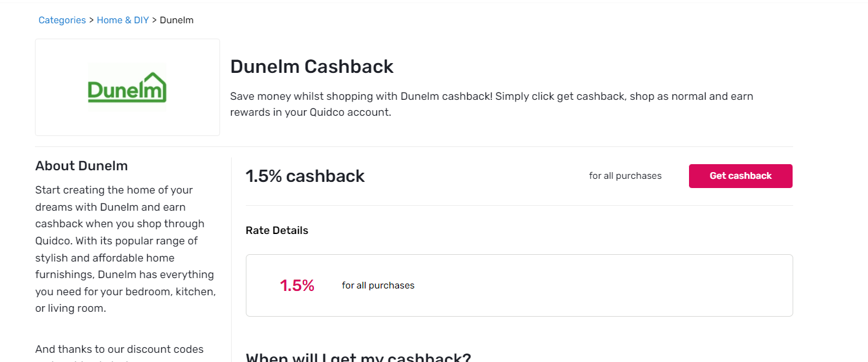The image size is (868, 362).
Task: Click 'for all purchases' beside Get cashback
Action: click(625, 176)
